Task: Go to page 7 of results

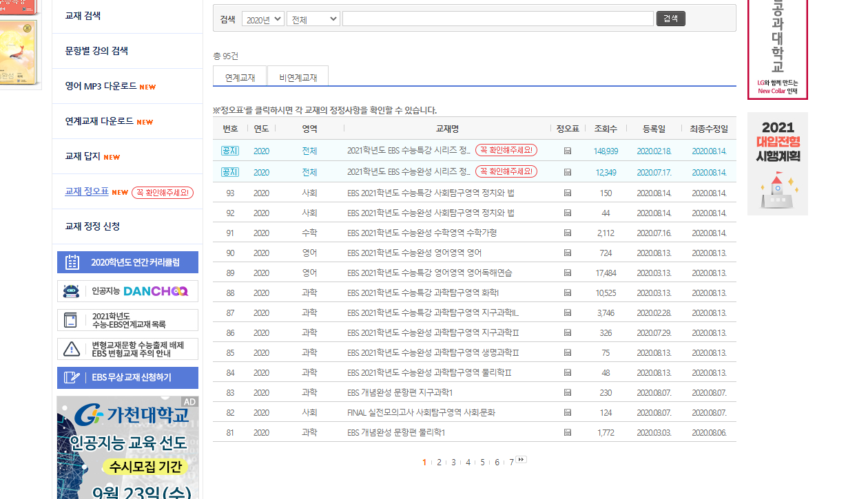Action: coord(511,463)
